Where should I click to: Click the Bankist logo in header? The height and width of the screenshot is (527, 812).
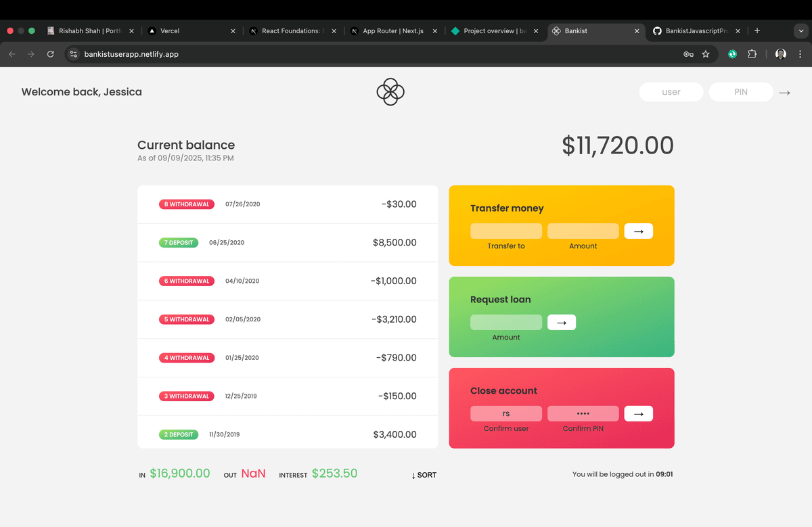pos(390,92)
